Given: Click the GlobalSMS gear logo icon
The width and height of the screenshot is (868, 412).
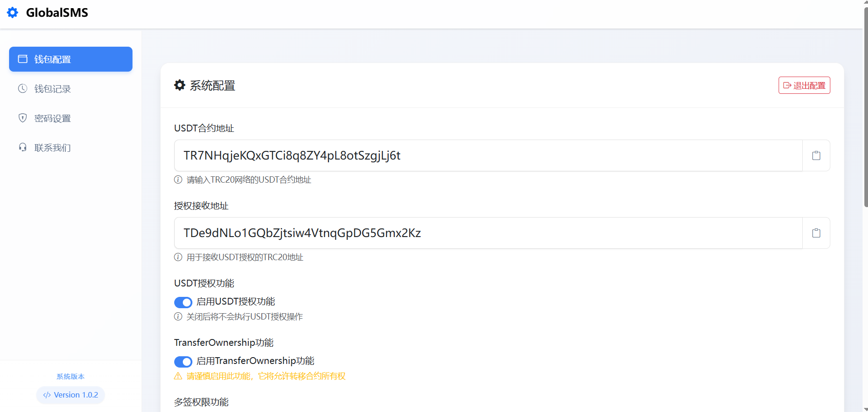Looking at the screenshot, I should coord(13,13).
